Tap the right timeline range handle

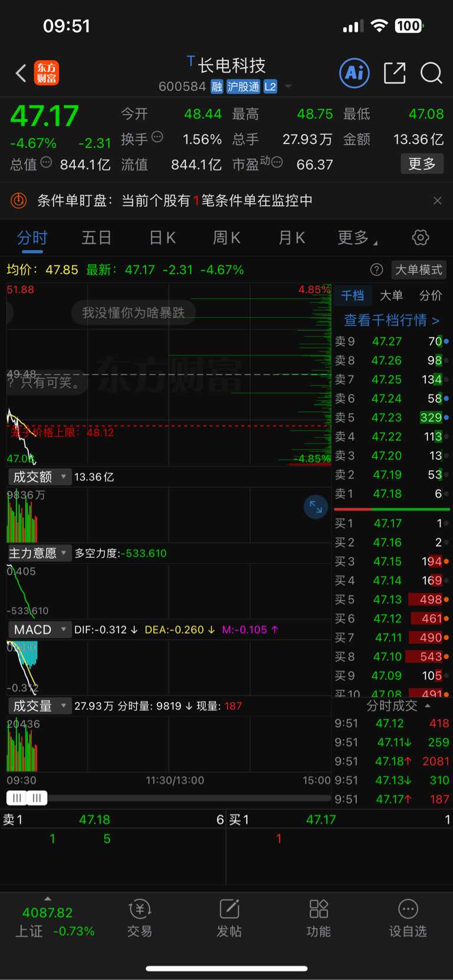click(37, 798)
